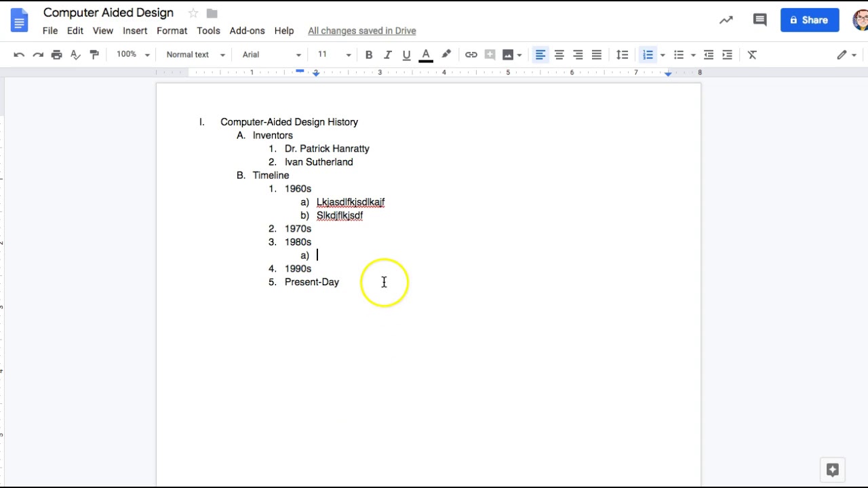Expand numbered list style arrow
The image size is (868, 488).
(x=663, y=55)
